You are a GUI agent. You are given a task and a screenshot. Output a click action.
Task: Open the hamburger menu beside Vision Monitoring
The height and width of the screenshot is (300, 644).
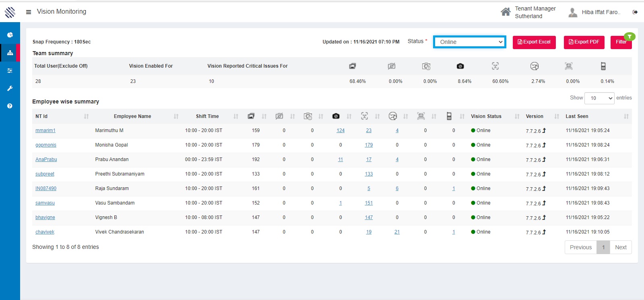click(x=29, y=12)
